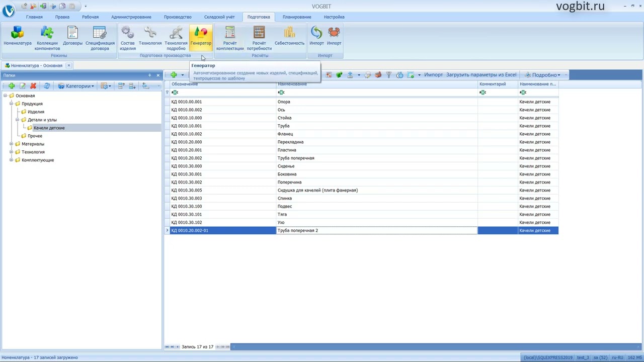The width and height of the screenshot is (644, 362).
Task: Open Расчёт комплектации calculator icon
Action: [230, 33]
